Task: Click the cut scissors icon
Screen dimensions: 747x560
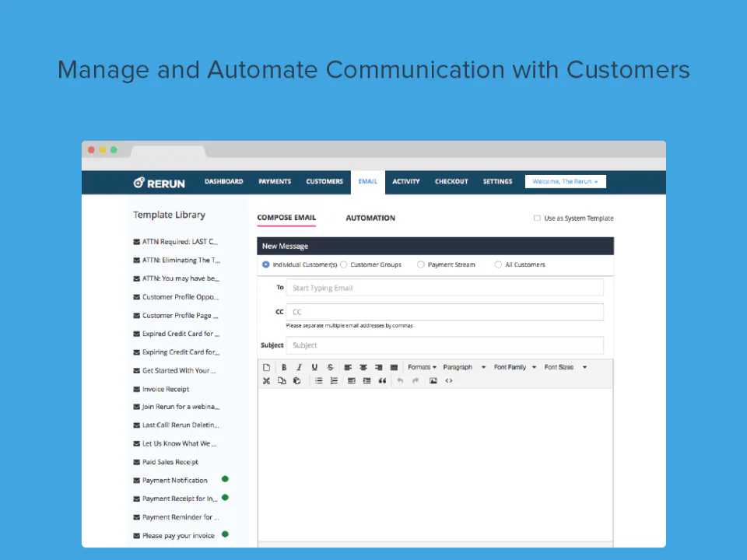Action: [x=266, y=380]
